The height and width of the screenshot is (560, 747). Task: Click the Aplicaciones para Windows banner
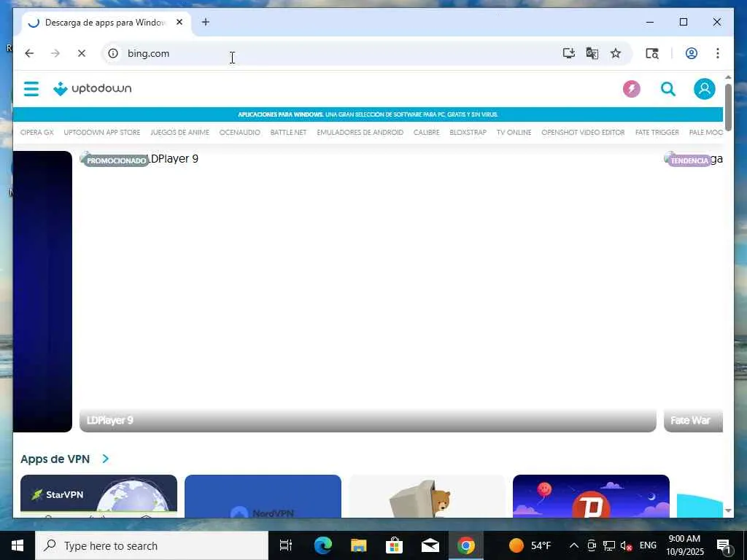(x=368, y=114)
